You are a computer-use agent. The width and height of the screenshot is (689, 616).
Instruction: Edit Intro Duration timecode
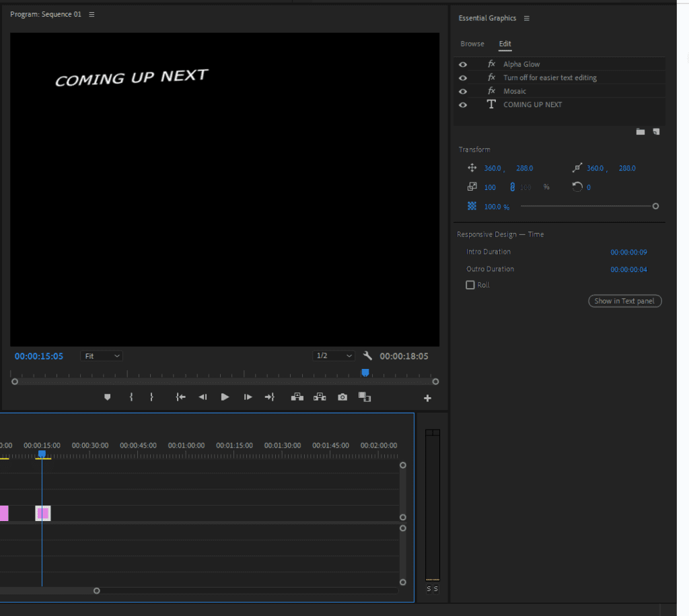click(x=629, y=252)
